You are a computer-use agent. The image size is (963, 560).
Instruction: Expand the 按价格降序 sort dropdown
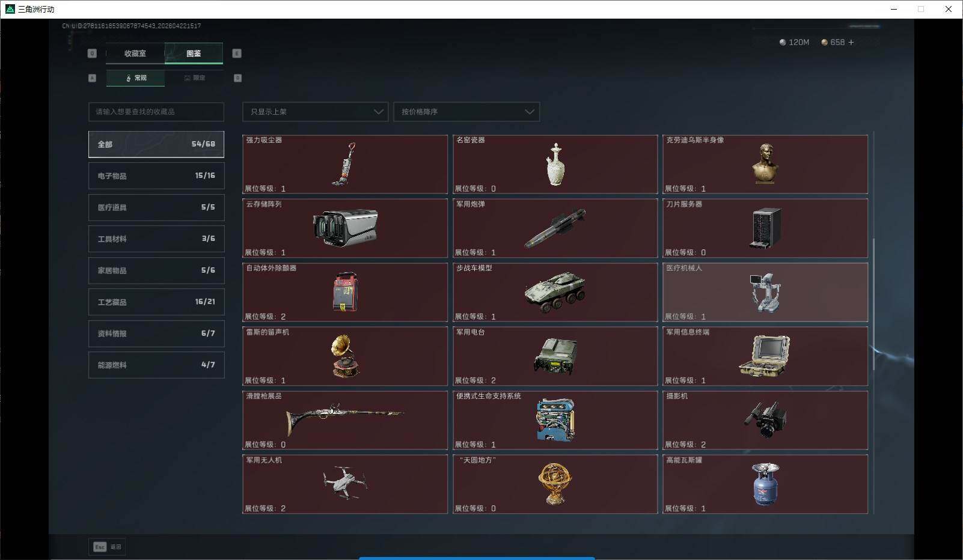466,112
